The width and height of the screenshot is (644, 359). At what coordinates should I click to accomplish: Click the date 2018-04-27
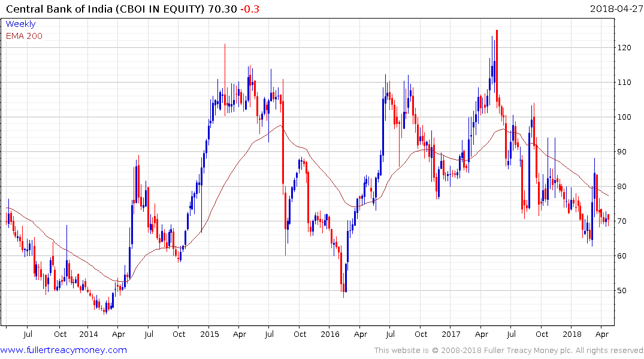616,9
